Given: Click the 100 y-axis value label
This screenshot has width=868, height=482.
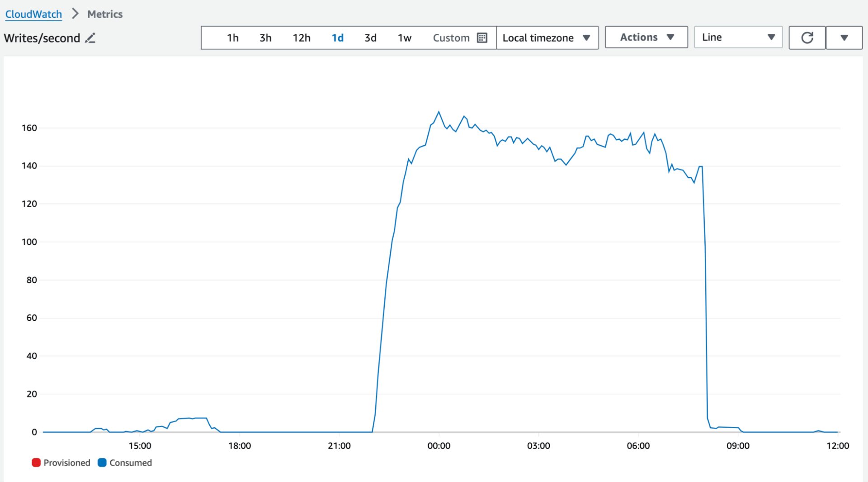Looking at the screenshot, I should click(29, 242).
